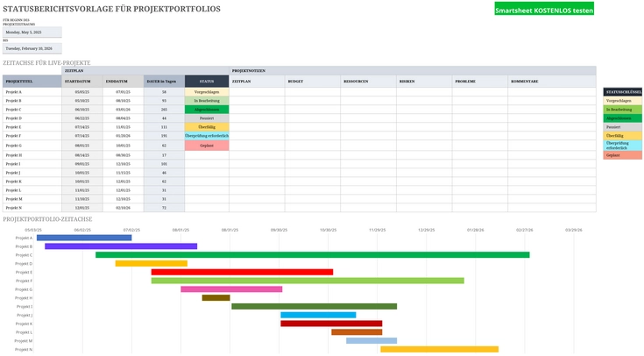Select the Pausiert swatch in the status key

[x=623, y=127]
